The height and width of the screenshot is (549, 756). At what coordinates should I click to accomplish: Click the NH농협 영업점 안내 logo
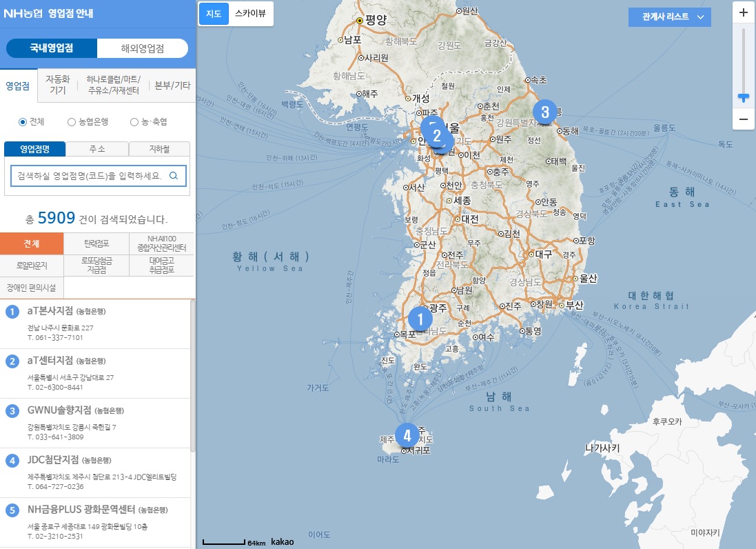click(x=48, y=13)
